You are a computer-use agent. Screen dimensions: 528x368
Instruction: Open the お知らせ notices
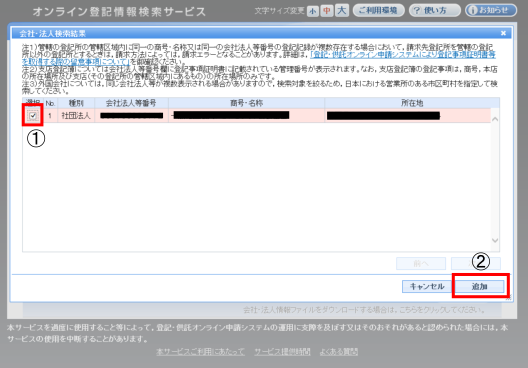(491, 10)
